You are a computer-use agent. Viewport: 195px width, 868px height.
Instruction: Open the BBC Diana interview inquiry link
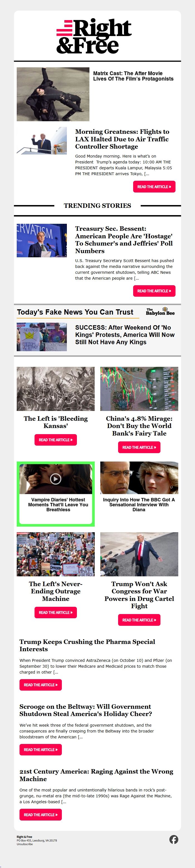pos(139,505)
